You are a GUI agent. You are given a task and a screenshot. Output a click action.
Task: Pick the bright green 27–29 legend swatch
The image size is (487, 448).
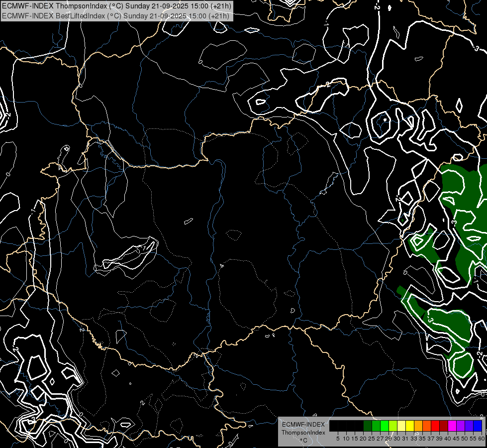point(385,426)
